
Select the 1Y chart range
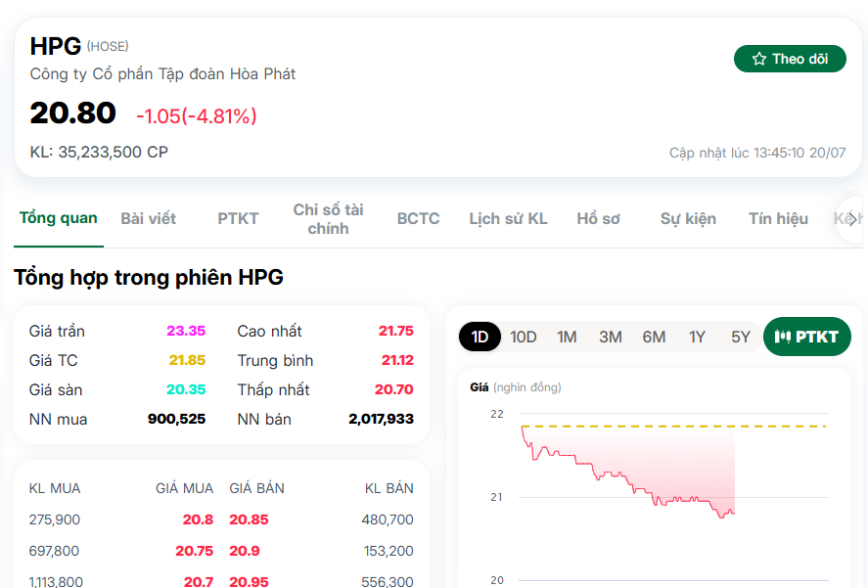coord(697,337)
